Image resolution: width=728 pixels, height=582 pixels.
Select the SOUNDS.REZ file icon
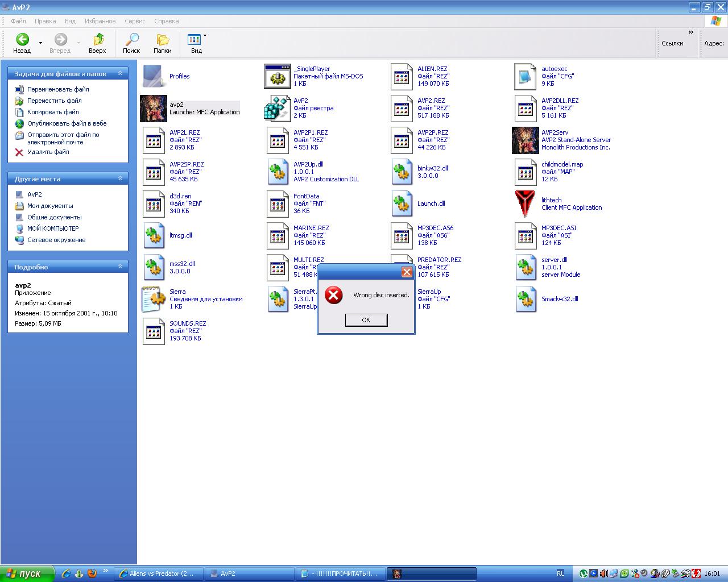point(154,331)
